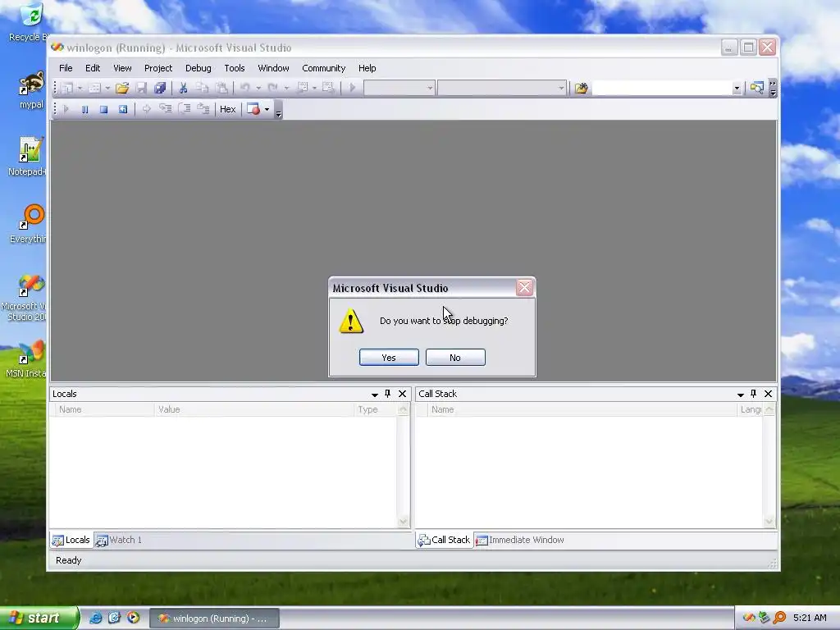Open the New Project dropdown arrow
The width and height of the screenshot is (840, 630).
click(80, 88)
